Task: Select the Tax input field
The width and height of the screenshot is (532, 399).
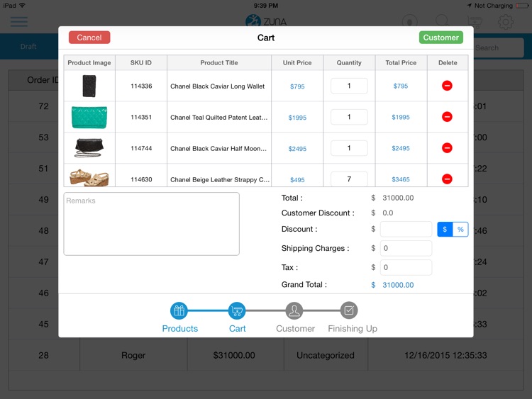Action: click(406, 268)
